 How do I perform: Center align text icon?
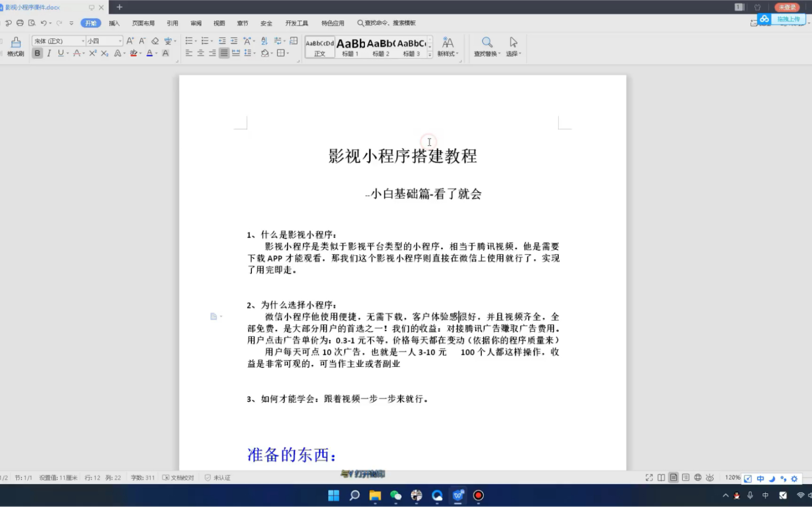(x=200, y=53)
